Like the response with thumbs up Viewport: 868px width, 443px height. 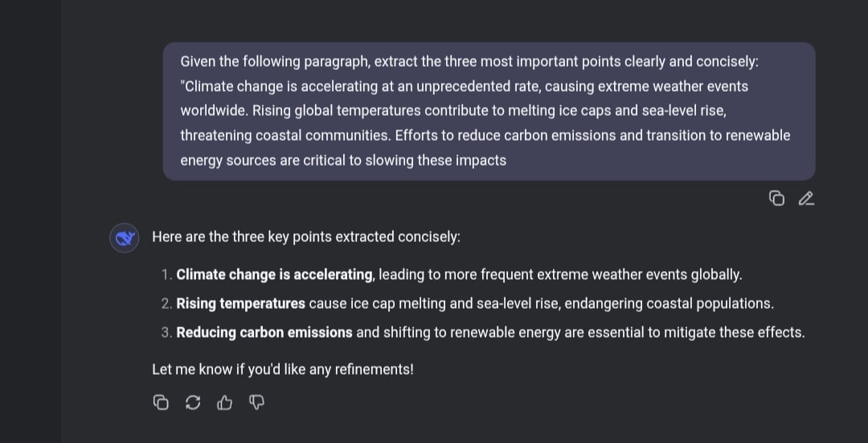point(225,403)
